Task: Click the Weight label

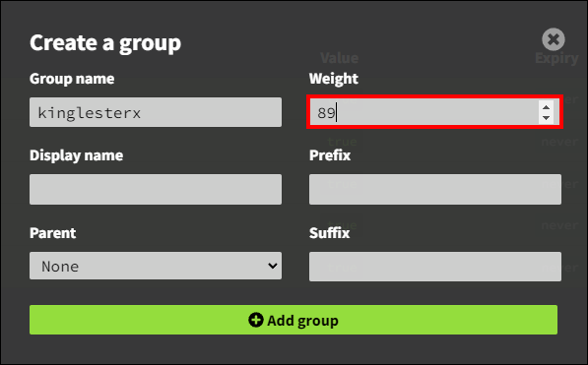Action: [x=333, y=79]
